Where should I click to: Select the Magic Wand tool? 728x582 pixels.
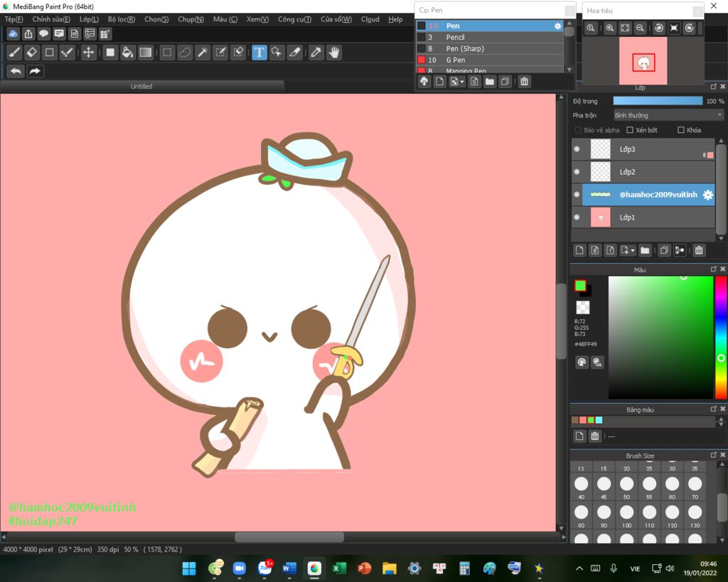pos(203,53)
